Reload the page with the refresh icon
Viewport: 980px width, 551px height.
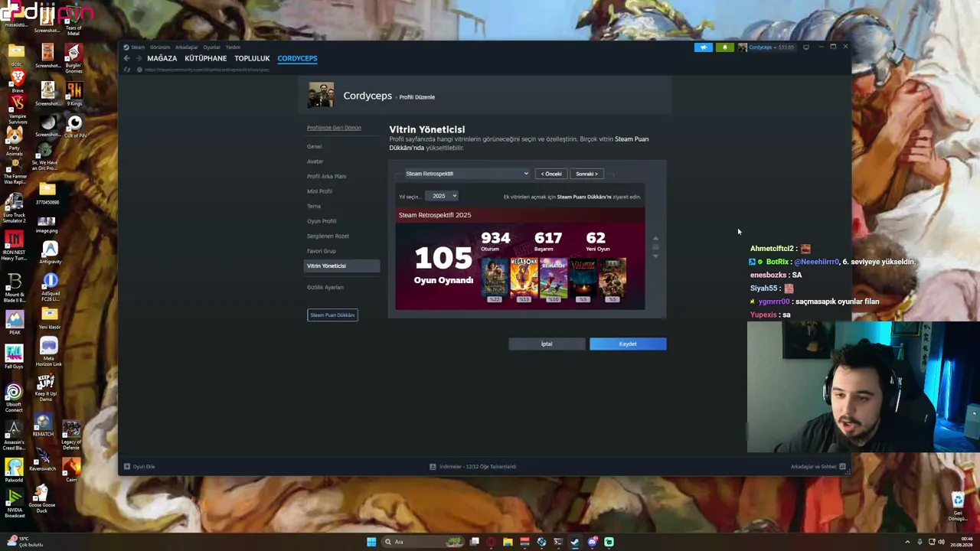coord(127,70)
